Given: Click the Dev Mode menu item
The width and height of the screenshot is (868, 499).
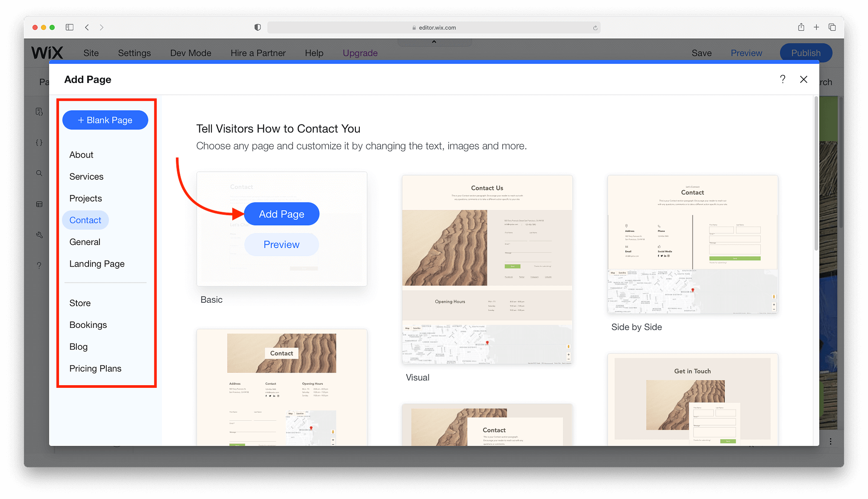Looking at the screenshot, I should (191, 53).
